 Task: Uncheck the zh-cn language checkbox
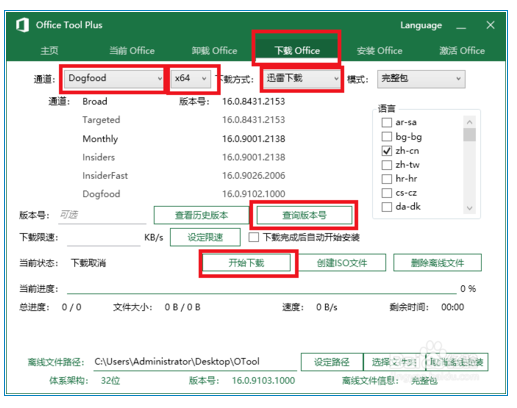[386, 151]
